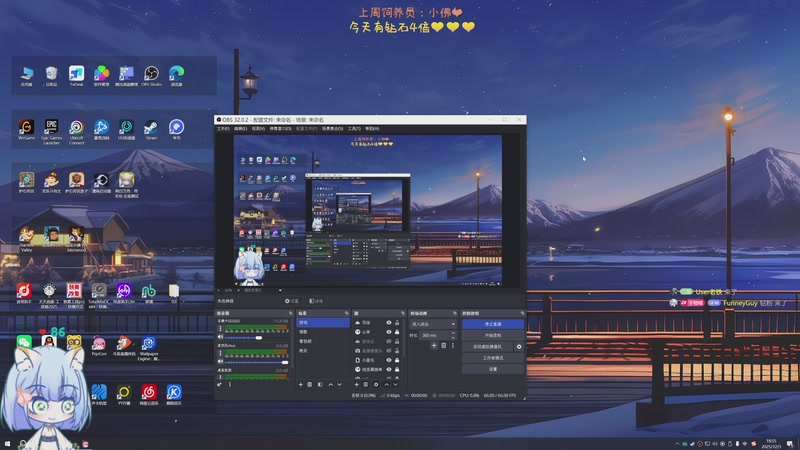Image resolution: width=800 pixels, height=450 pixels.
Task: Mute the 麦克风/Aux mixer channel
Action: [220, 362]
